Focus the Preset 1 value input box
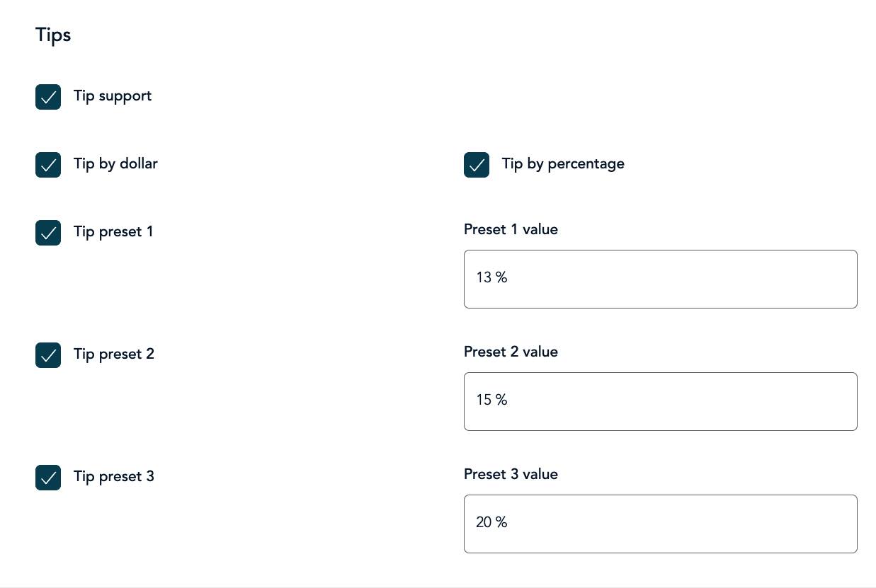The height and width of the screenshot is (588, 876). click(660, 279)
